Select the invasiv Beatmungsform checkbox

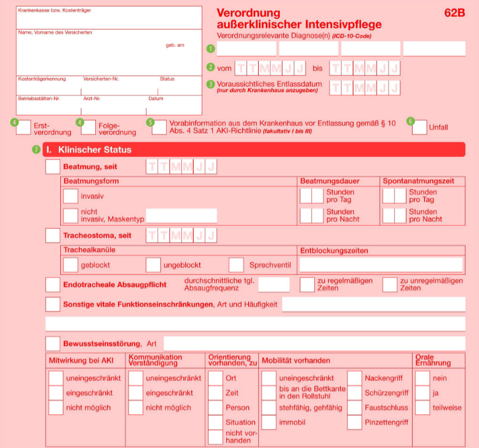[x=71, y=196]
